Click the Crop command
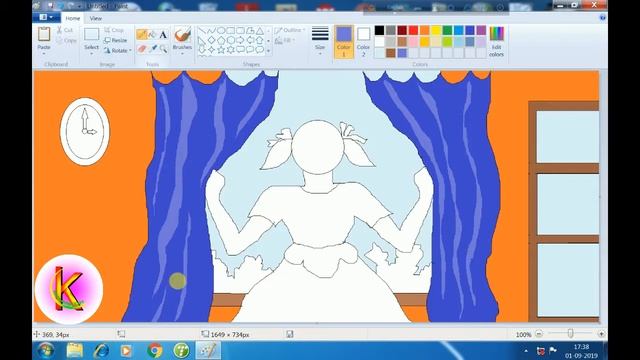640x360 pixels. 114,30
